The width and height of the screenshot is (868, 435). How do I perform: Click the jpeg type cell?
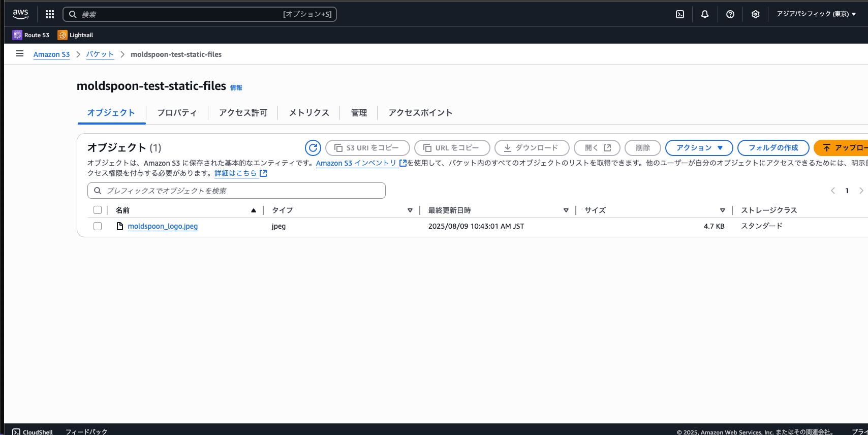coord(278,226)
